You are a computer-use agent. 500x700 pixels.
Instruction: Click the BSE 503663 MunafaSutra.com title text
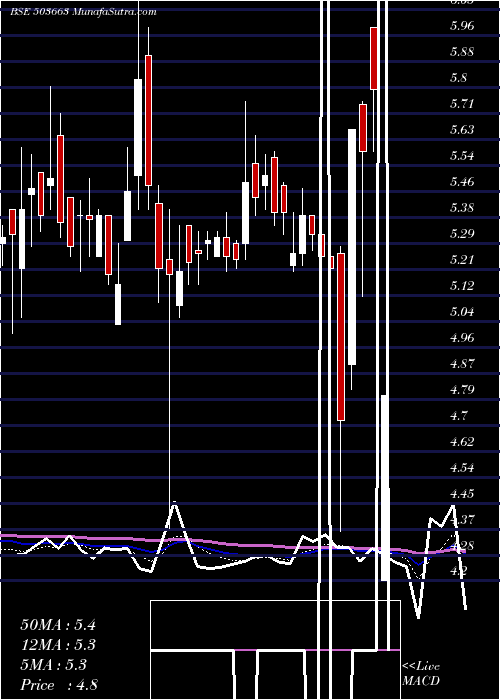click(x=83, y=12)
